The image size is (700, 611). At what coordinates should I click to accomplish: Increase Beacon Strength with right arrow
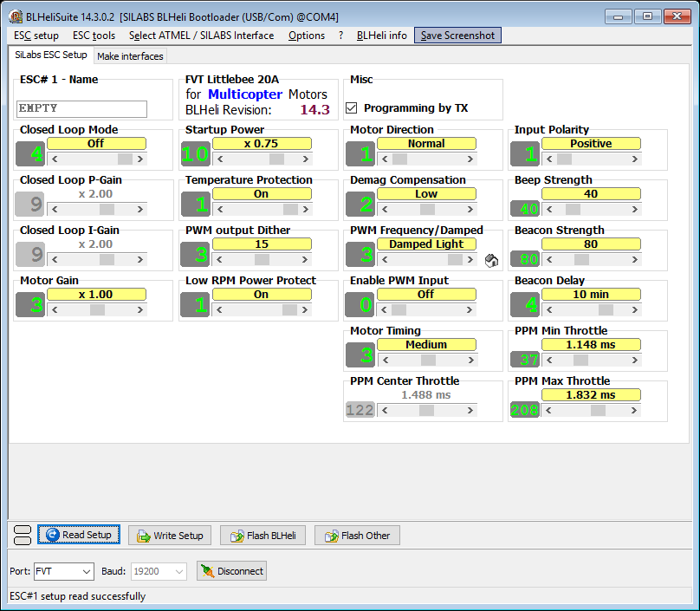click(x=635, y=259)
